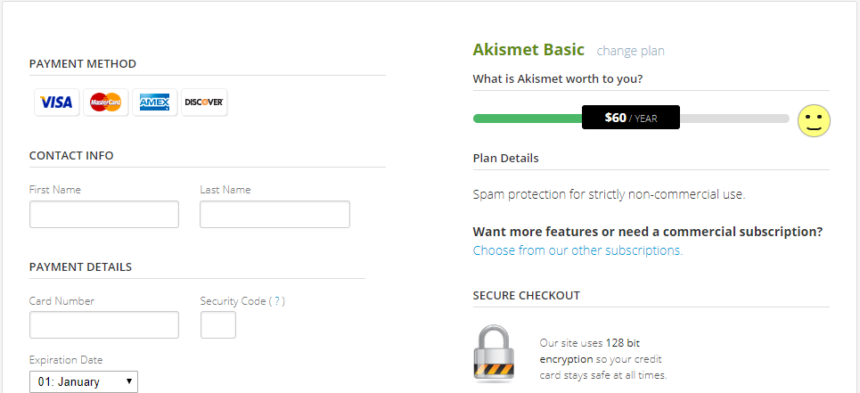This screenshot has height=393, width=860.
Task: Click the Security Code input box
Action: (218, 325)
